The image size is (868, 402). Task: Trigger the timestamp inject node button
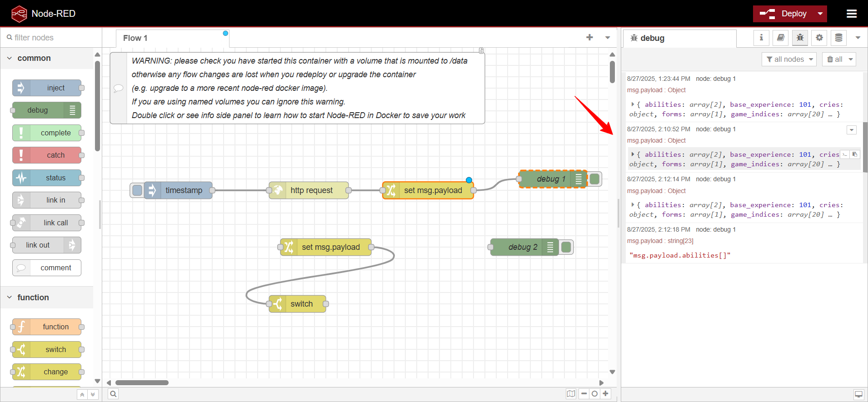[137, 190]
